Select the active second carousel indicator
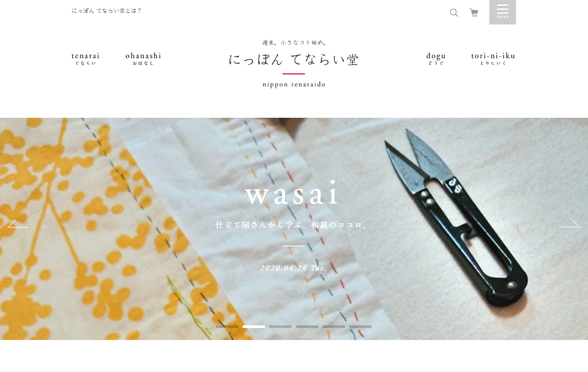This screenshot has height=372, width=588. coord(254,327)
